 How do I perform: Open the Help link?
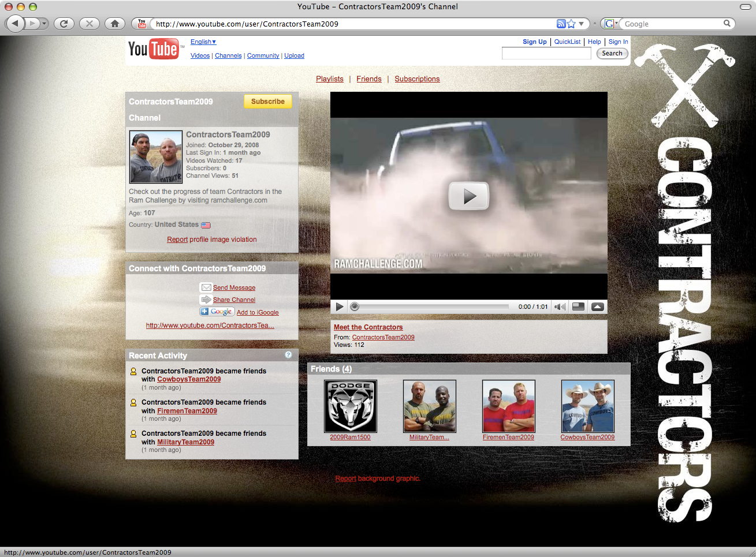pos(594,42)
